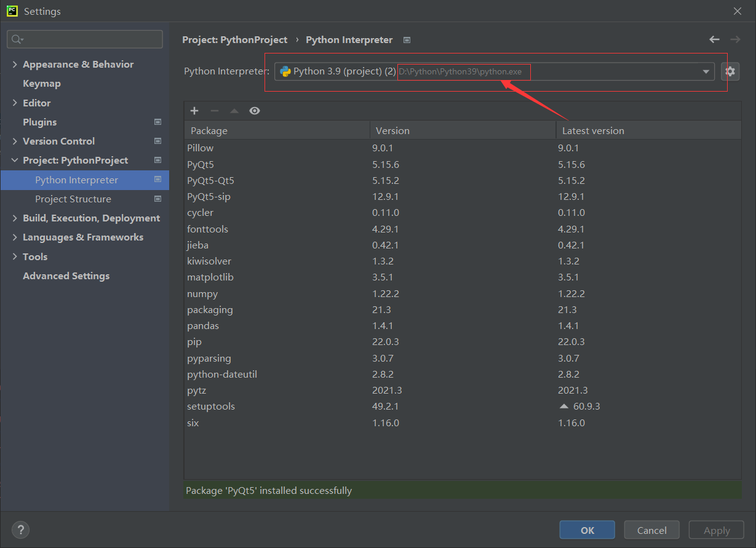Click the PyCharm logo in the title bar

pos(12,10)
